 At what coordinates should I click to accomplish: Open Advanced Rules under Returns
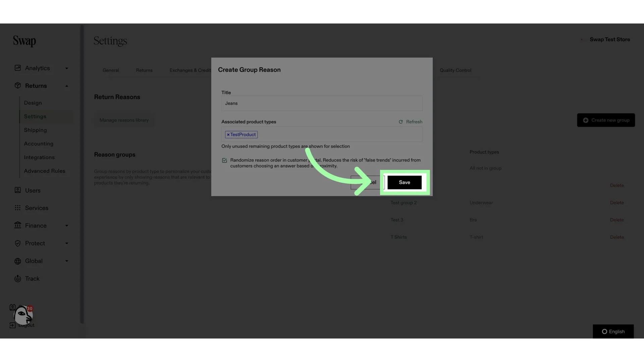[x=45, y=171]
